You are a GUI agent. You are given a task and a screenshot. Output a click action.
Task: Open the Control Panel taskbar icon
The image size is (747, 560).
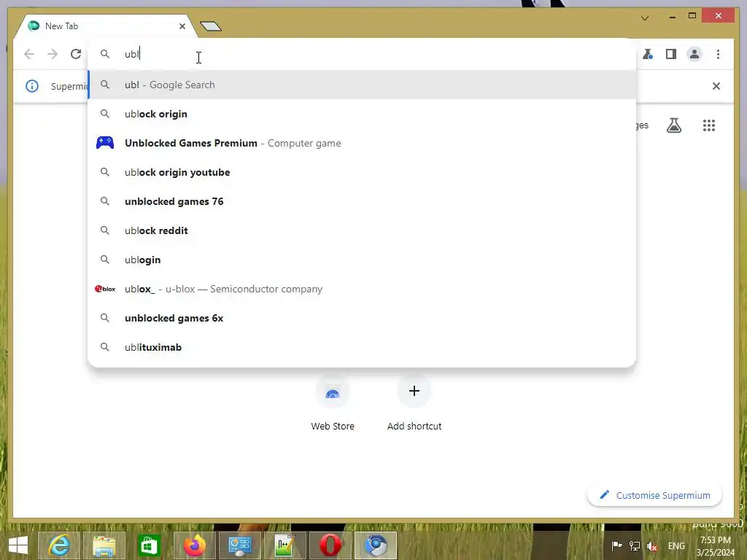[x=239, y=545]
